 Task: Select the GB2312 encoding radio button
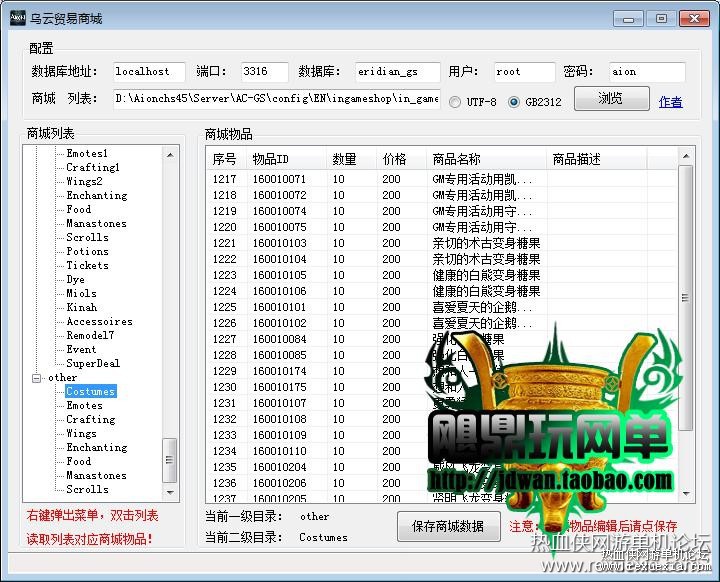click(x=514, y=102)
